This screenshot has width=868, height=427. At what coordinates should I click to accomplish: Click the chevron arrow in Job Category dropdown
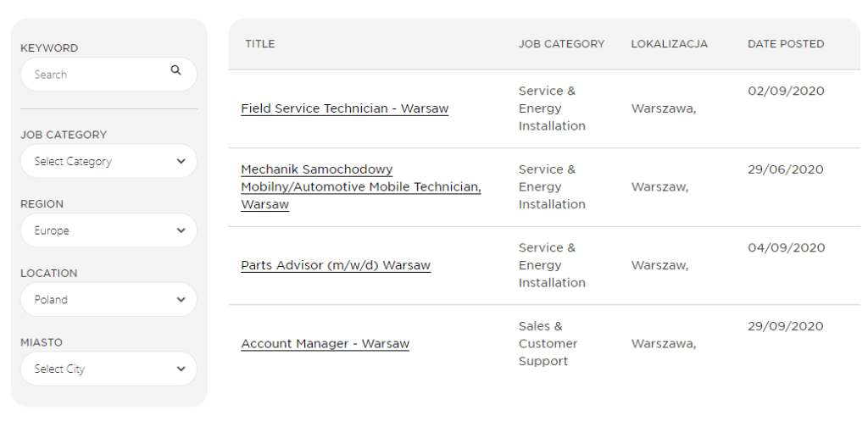click(181, 162)
